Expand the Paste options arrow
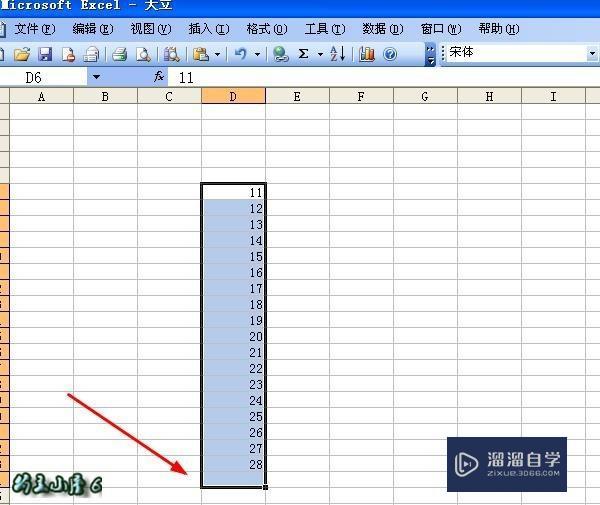The width and height of the screenshot is (600, 505). point(217,54)
